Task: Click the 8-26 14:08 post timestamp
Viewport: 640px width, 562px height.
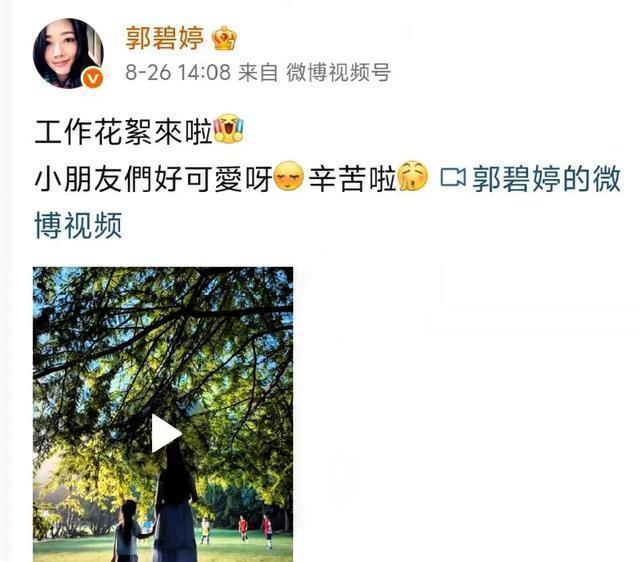Action: (x=178, y=72)
